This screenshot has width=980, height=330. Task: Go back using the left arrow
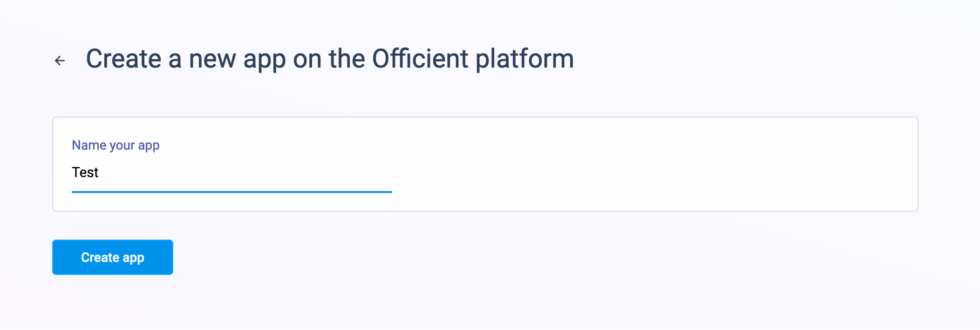[x=60, y=61]
